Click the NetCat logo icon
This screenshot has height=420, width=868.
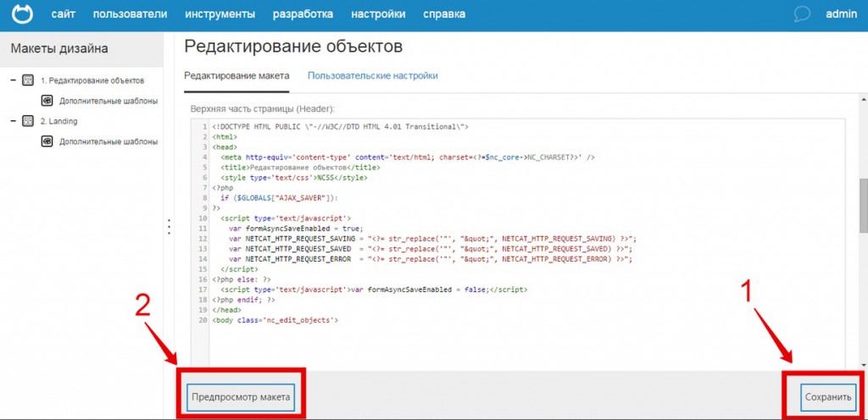tap(22, 14)
